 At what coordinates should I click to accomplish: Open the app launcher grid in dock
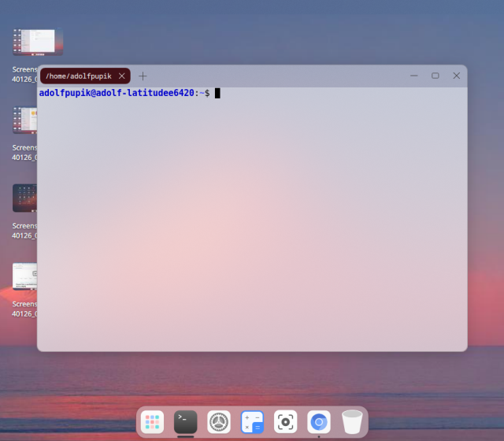(153, 421)
